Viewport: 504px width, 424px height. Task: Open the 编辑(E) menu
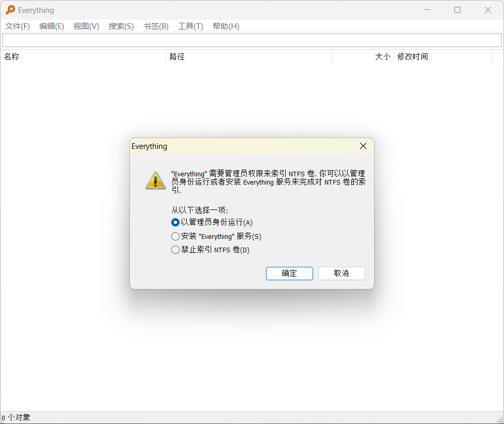pos(52,26)
